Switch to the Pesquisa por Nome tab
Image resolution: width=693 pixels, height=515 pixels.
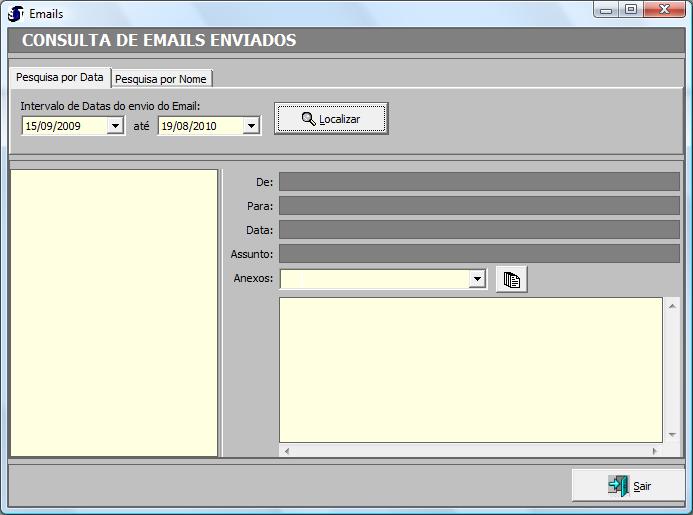click(161, 79)
